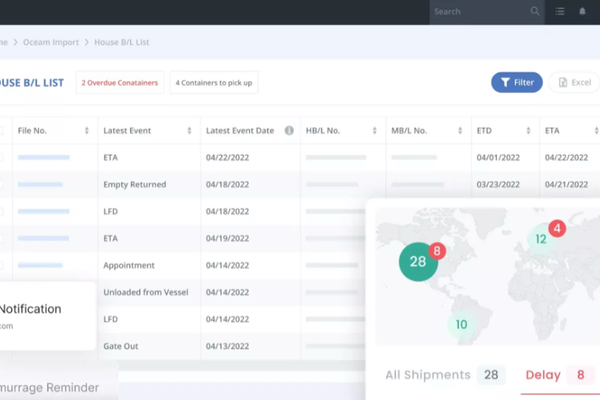Screen dimensions: 600x400
Task: Open the file link in the 04/22/2022 ETA row
Action: click(44, 157)
